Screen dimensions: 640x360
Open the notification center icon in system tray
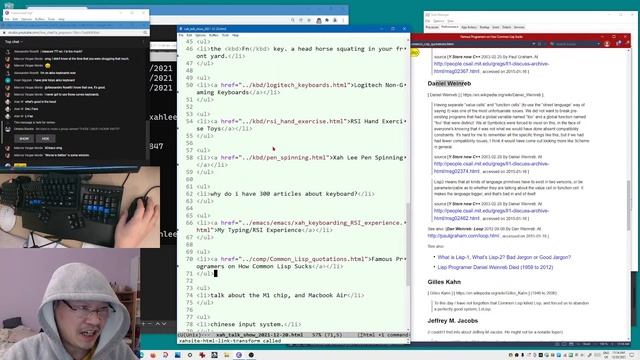632,355
